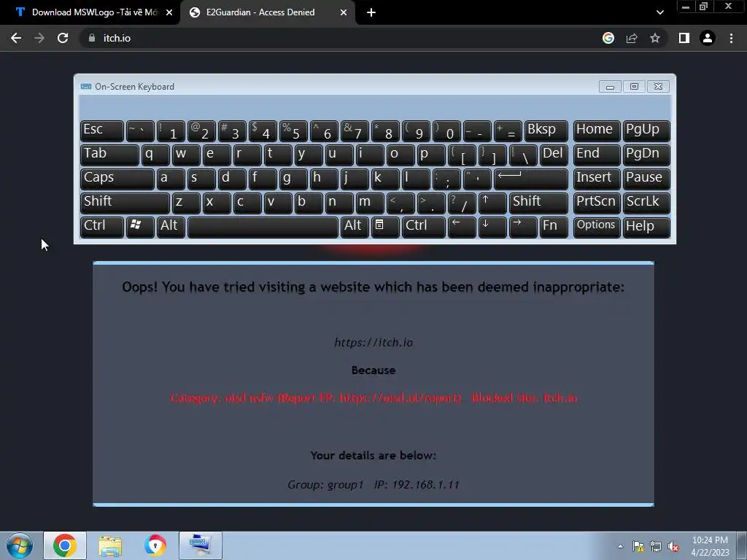Image resolution: width=747 pixels, height=560 pixels.
Task: Toggle ScrLk key on on-screen keyboard
Action: point(646,203)
